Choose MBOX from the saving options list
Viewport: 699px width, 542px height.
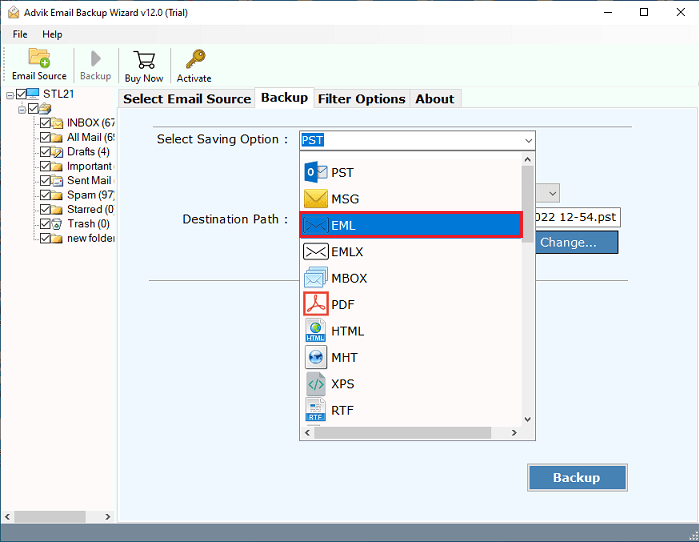(x=411, y=278)
